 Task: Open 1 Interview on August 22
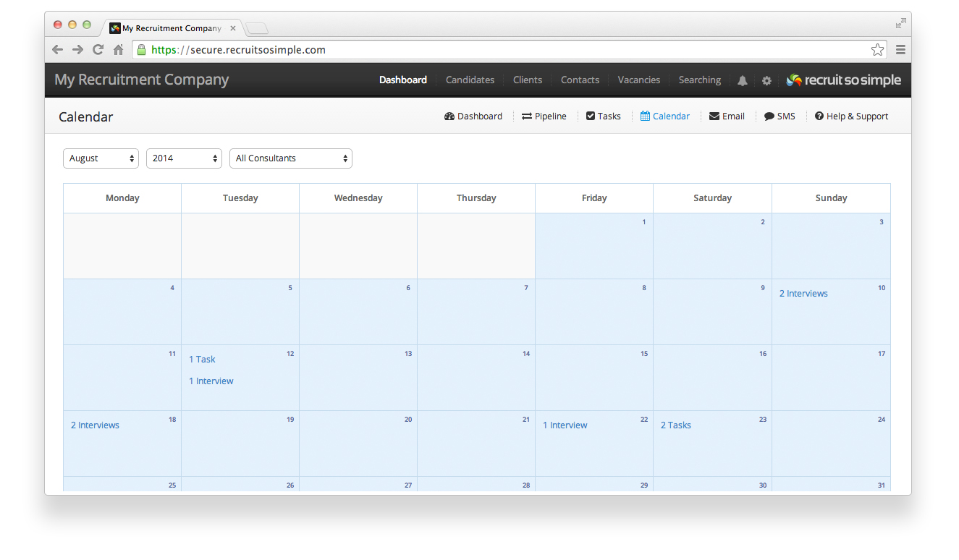tap(565, 425)
